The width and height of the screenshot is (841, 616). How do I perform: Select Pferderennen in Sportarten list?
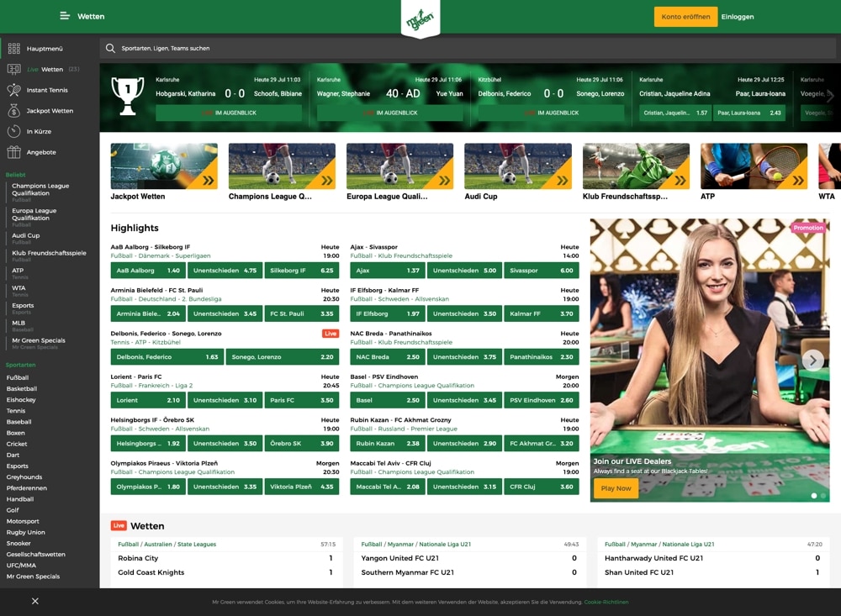pyautogui.click(x=26, y=488)
